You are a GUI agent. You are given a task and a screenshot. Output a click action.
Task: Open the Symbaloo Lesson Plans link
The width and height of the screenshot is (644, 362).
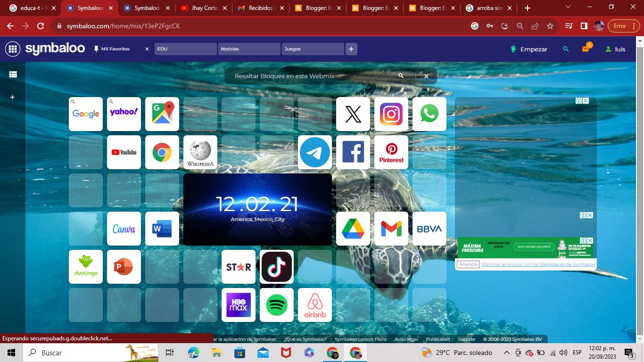point(361,339)
